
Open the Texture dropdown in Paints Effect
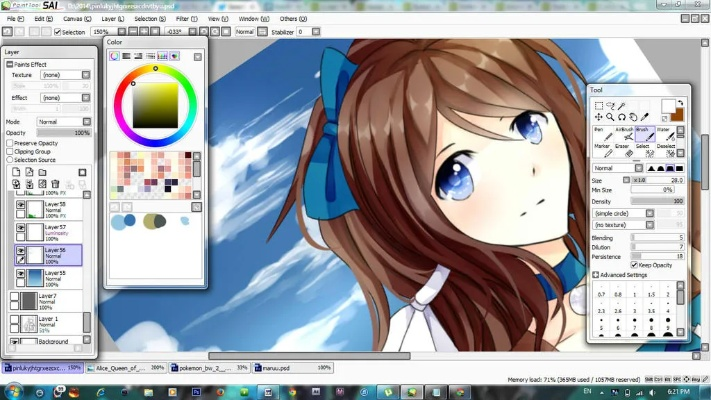[x=63, y=75]
